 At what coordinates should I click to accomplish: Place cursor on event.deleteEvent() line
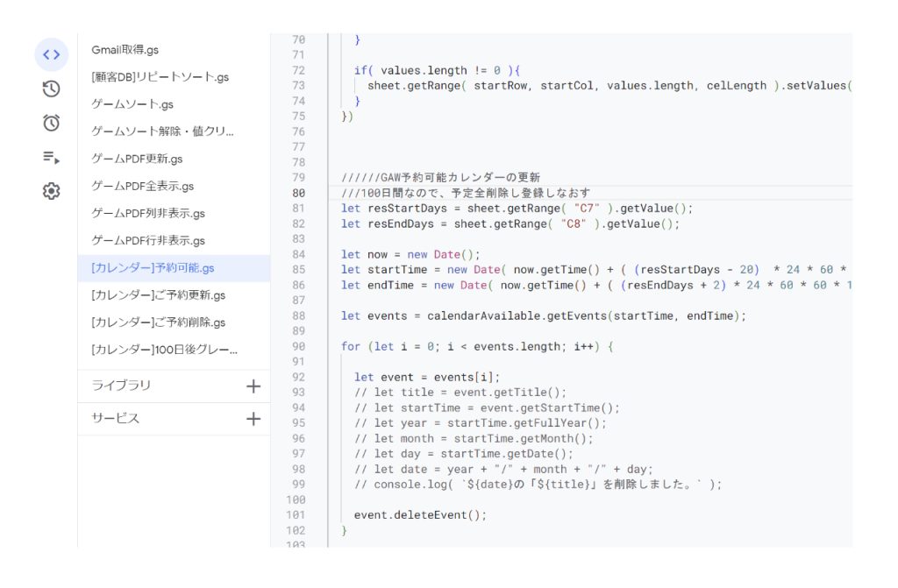[x=419, y=515]
